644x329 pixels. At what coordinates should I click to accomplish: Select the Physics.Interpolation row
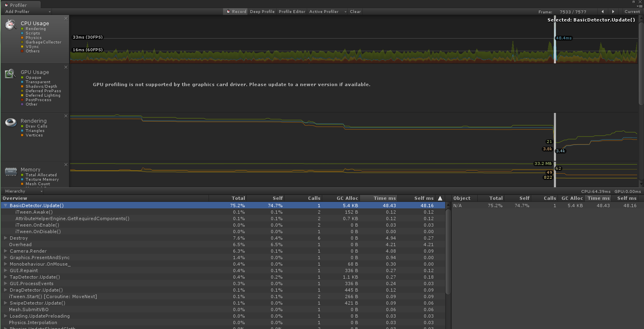point(223,323)
